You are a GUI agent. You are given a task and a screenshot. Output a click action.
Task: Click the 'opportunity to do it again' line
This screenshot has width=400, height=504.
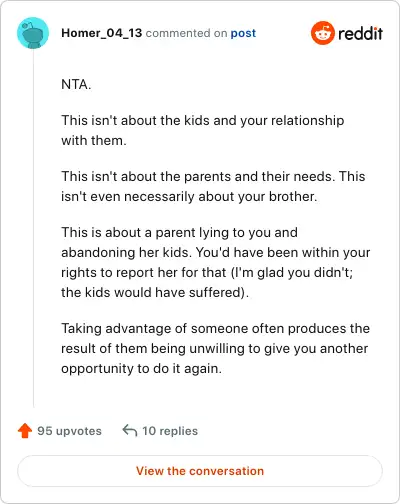point(141,368)
